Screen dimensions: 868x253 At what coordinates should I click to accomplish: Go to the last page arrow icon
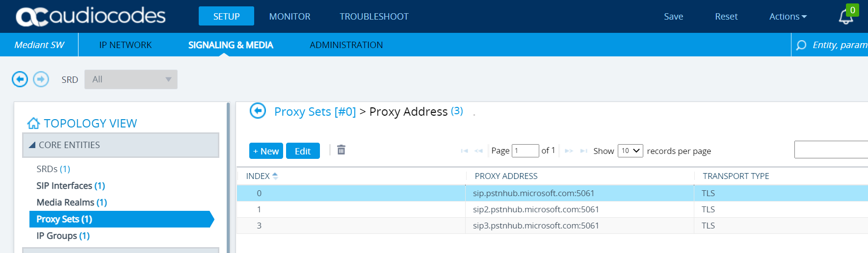click(x=583, y=151)
